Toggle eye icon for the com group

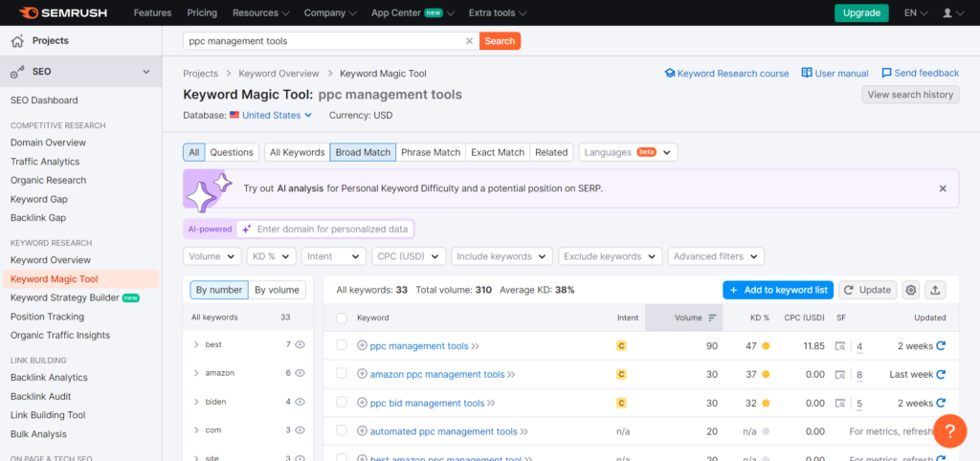300,430
